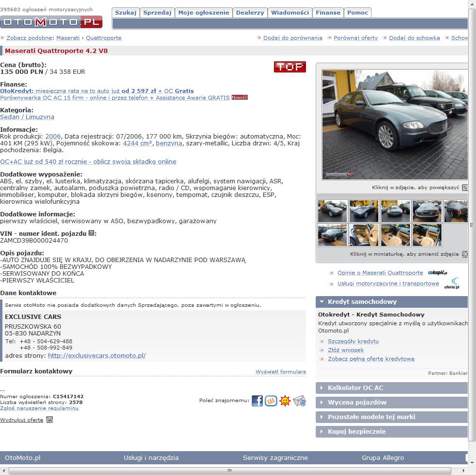
Task: Share the offer on Facebook
Action: point(257,401)
